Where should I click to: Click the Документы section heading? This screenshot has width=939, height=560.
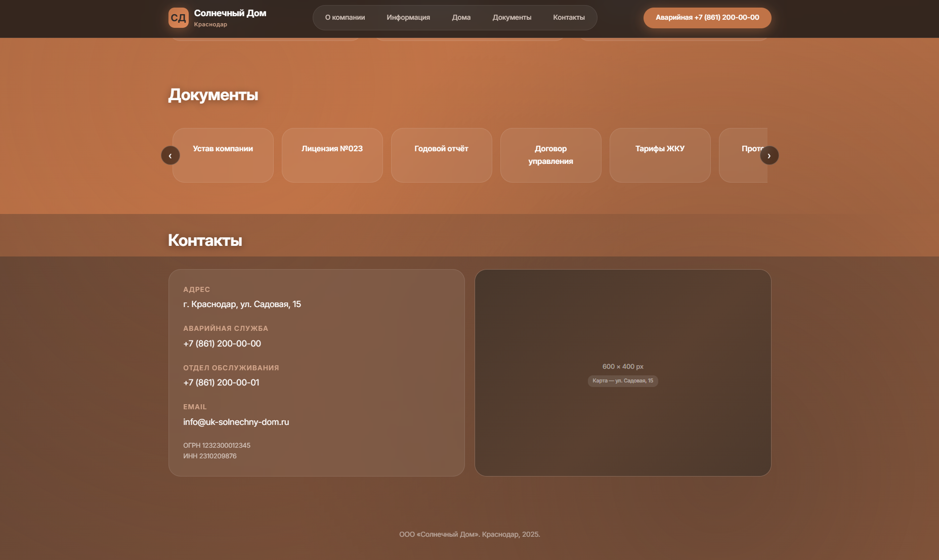tap(213, 95)
